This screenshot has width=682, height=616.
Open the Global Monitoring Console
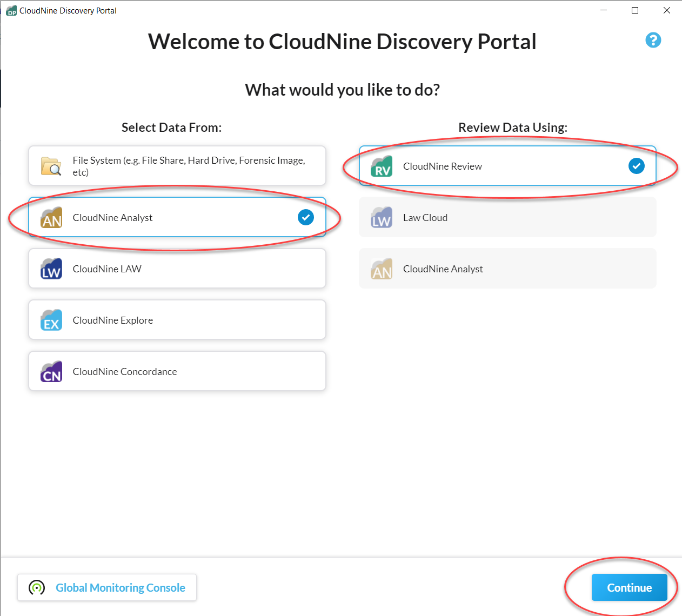pos(107,587)
